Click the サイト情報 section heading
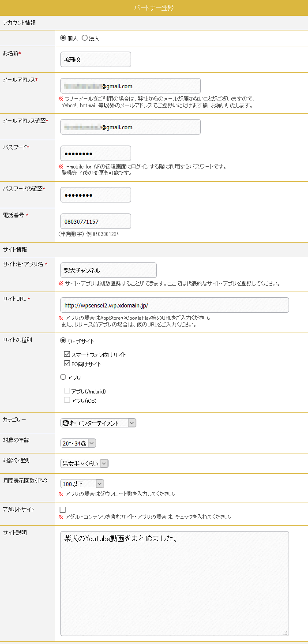 [15, 250]
